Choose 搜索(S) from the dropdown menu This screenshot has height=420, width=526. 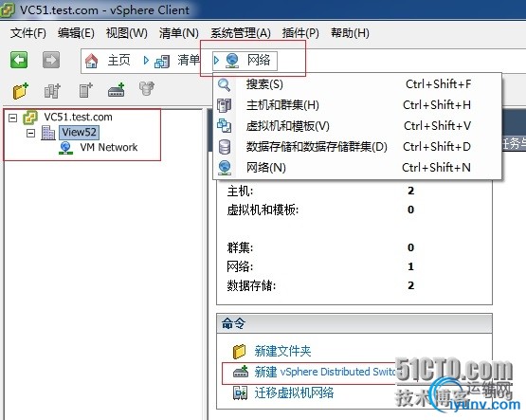pyautogui.click(x=357, y=84)
